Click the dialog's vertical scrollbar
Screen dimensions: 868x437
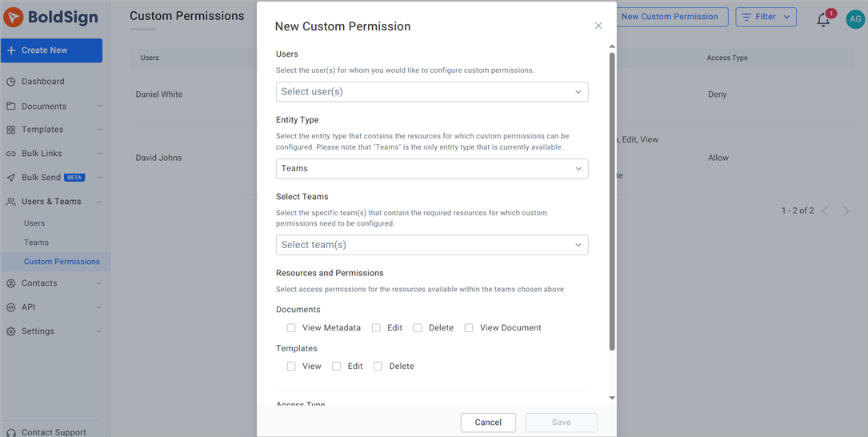click(x=612, y=200)
